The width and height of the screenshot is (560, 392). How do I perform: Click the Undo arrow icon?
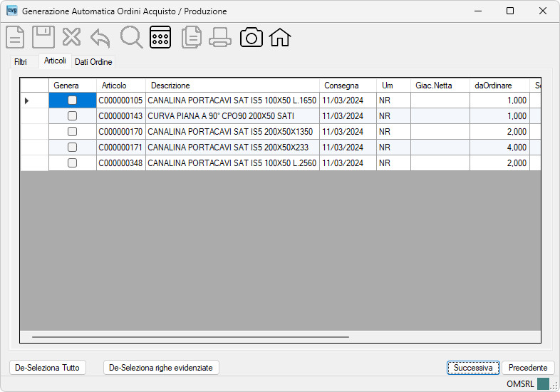tap(100, 38)
